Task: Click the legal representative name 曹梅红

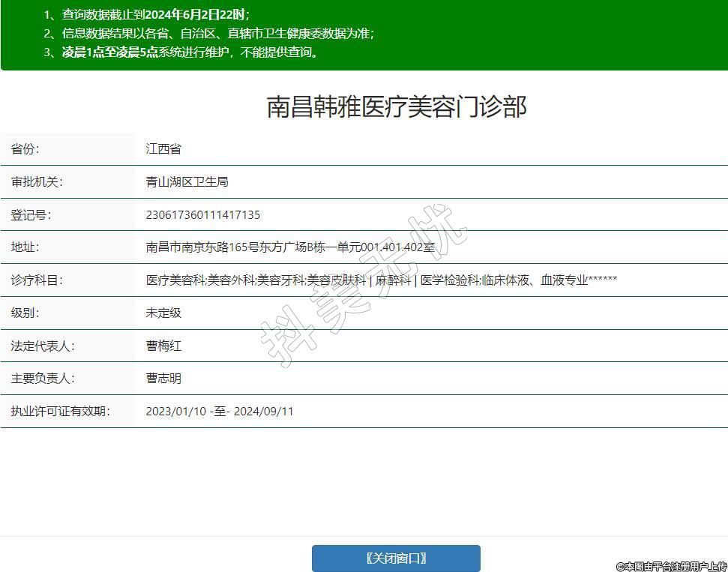Action: 163,346
